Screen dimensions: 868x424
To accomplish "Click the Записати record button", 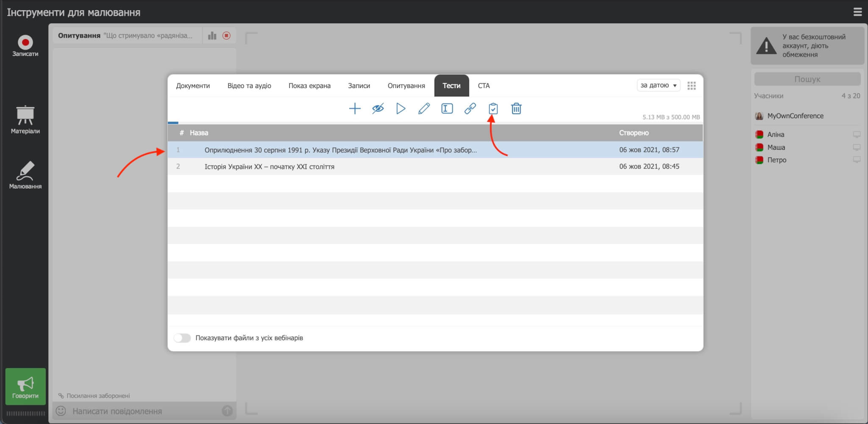I will click(25, 46).
